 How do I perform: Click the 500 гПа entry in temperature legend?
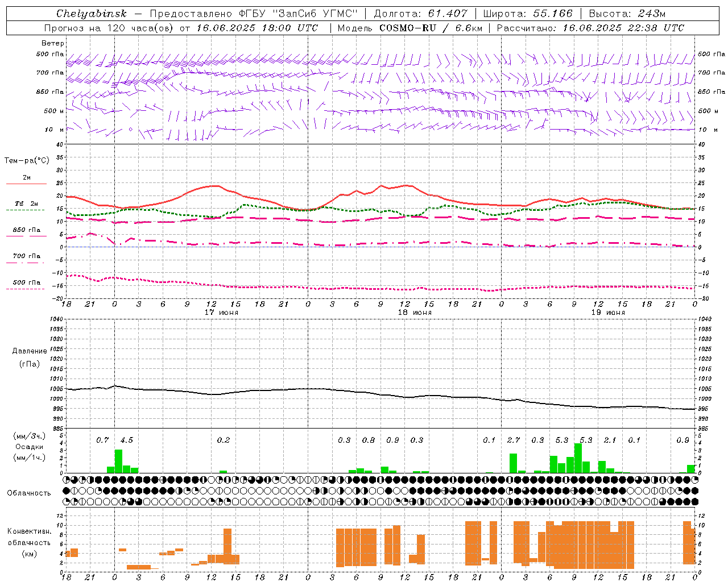pyautogui.click(x=27, y=282)
